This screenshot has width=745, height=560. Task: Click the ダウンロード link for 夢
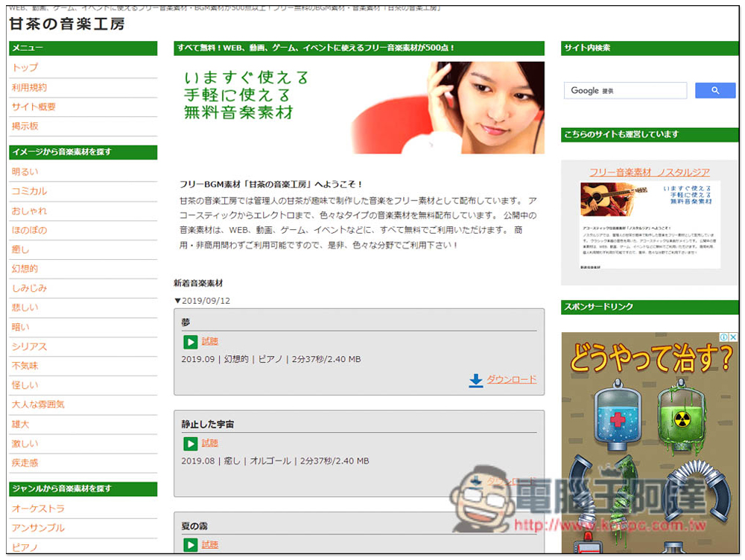pos(512,379)
